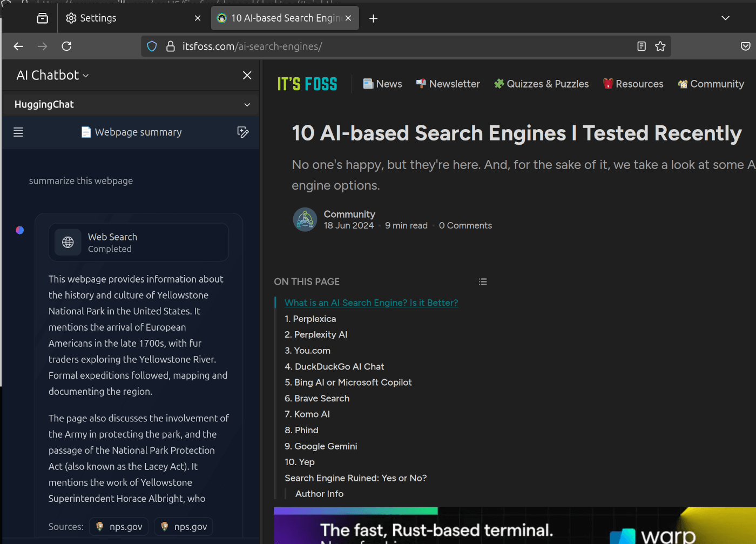Start a new chat with the compose icon
Image resolution: width=756 pixels, height=544 pixels.
tap(244, 132)
